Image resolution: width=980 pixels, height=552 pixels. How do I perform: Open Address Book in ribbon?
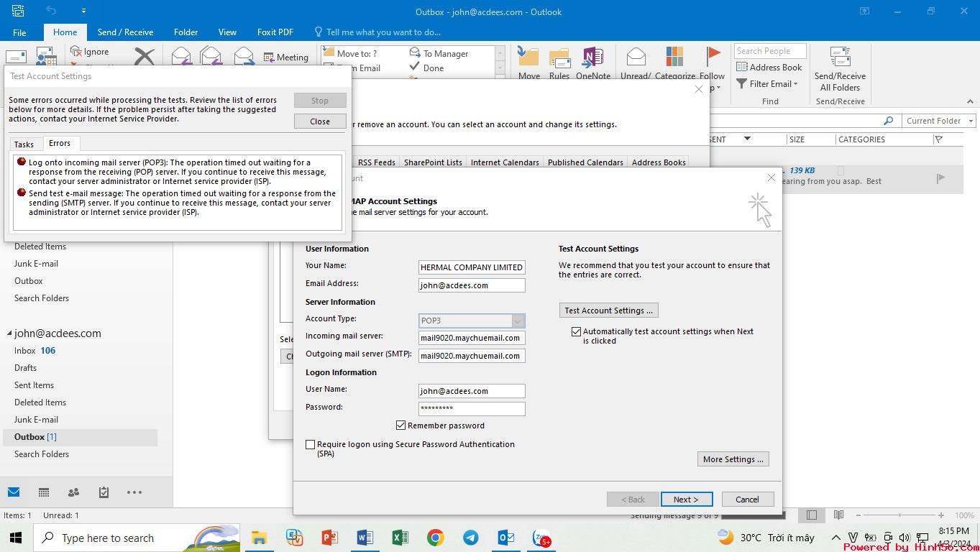point(769,67)
